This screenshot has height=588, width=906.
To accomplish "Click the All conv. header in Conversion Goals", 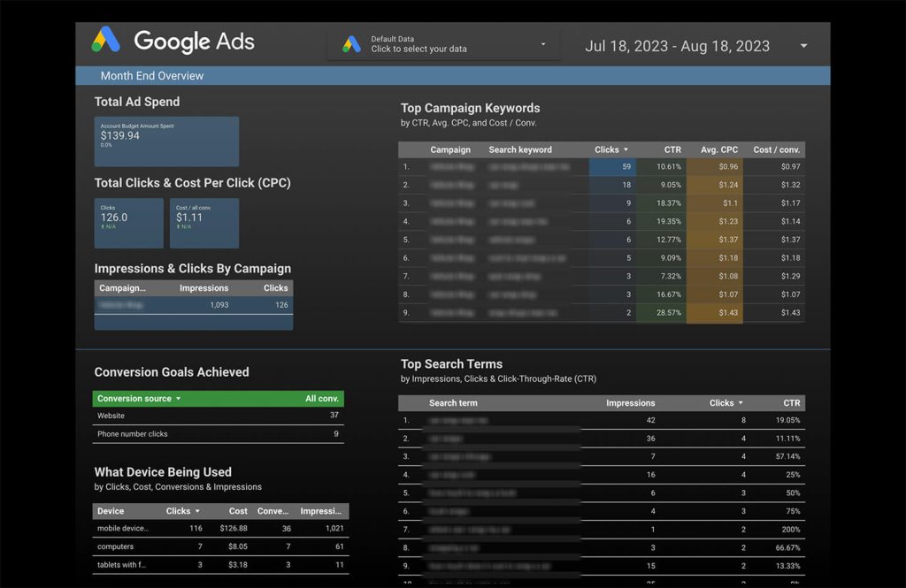I will pyautogui.click(x=322, y=399).
